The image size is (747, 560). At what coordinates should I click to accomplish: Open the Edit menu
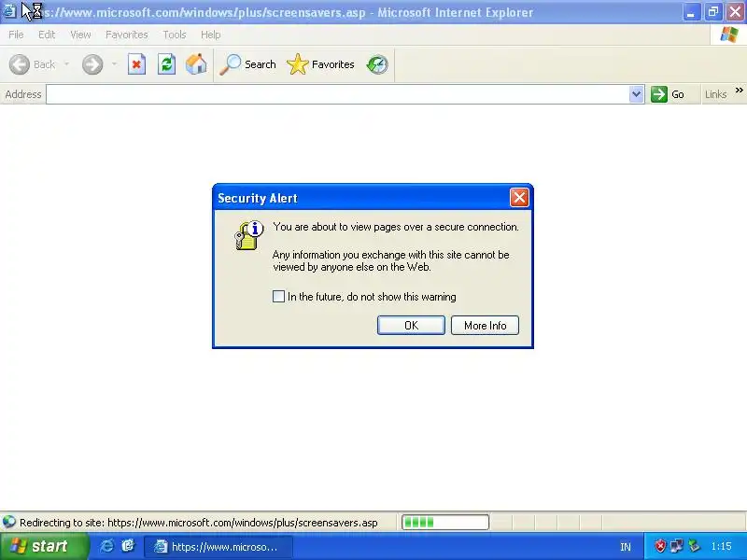(x=47, y=35)
